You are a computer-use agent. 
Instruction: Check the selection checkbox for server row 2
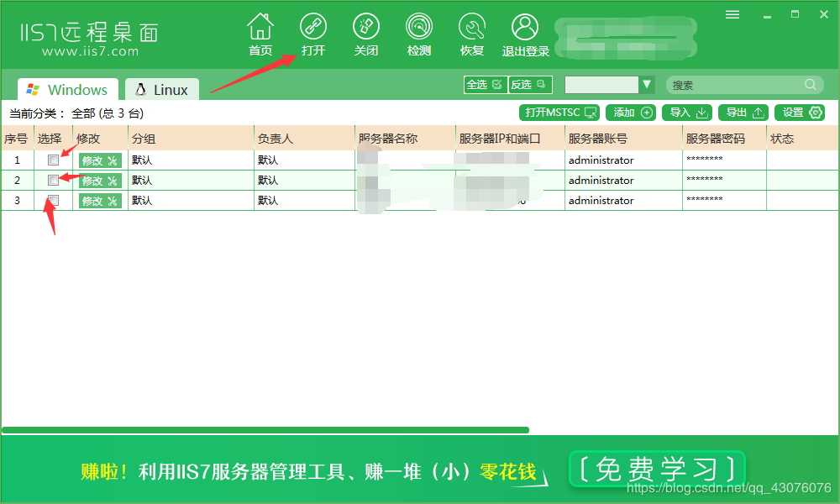[53, 180]
